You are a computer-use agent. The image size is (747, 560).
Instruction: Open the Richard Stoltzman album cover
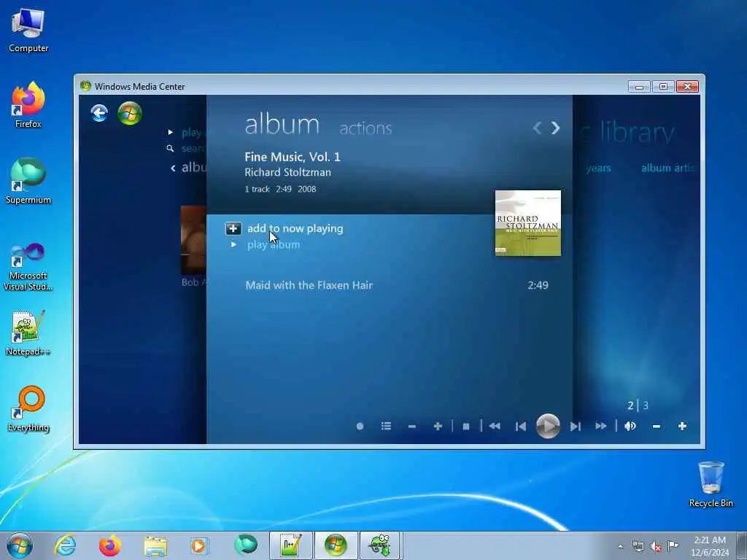[528, 223]
